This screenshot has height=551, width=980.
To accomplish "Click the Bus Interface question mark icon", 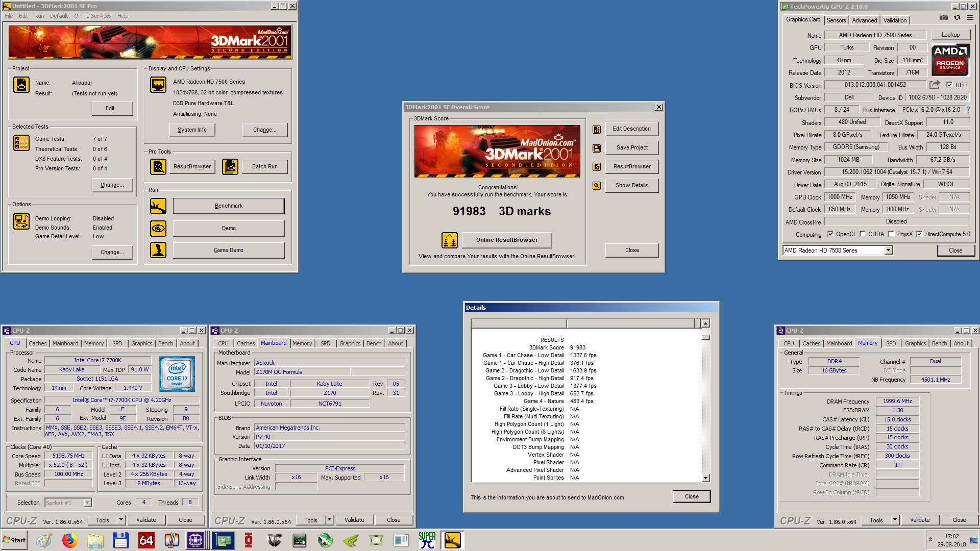I will click(x=968, y=110).
